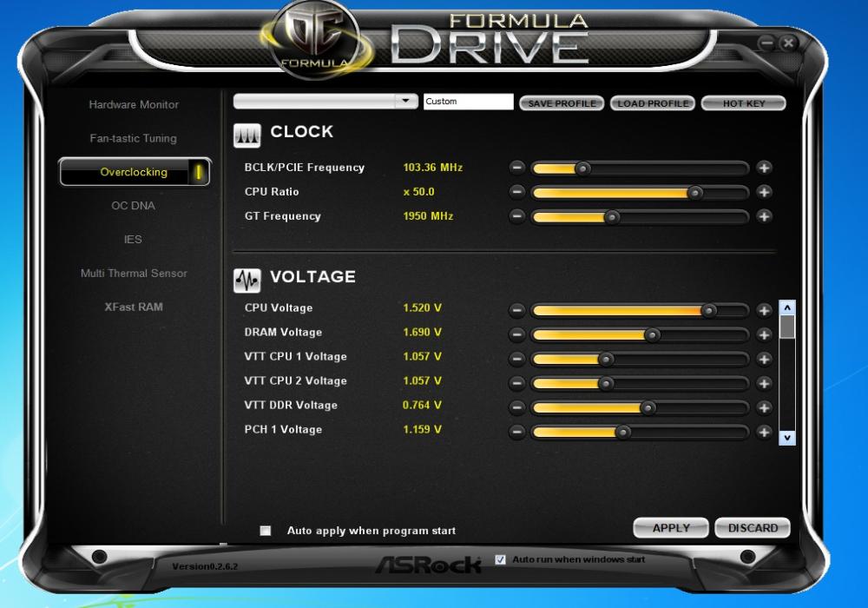Minimize the Formula Drive window
This screenshot has height=608, width=868.
click(766, 43)
